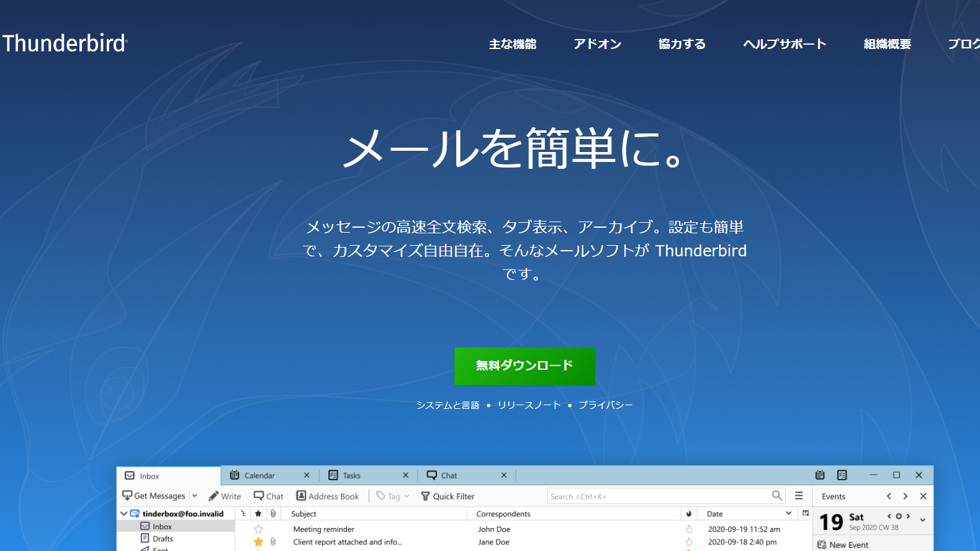Click the attachment icon on Client report row
Screen dimensions: 980x551
pyautogui.click(x=273, y=542)
